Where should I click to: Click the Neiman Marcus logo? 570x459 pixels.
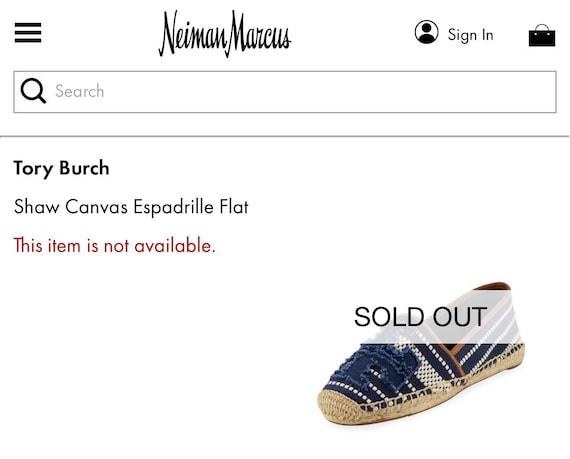pyautogui.click(x=225, y=33)
